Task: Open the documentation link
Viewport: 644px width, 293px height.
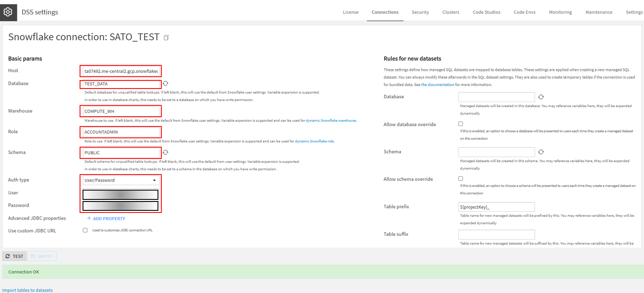Action: click(x=438, y=85)
